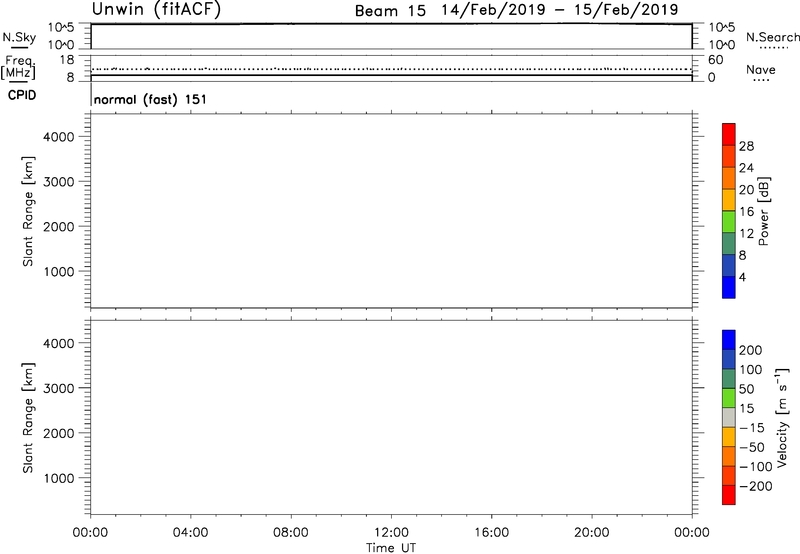Viewport: 800px width, 554px height.
Task: Click the 'normal (fast) 151' CPID text
Action: [x=151, y=99]
